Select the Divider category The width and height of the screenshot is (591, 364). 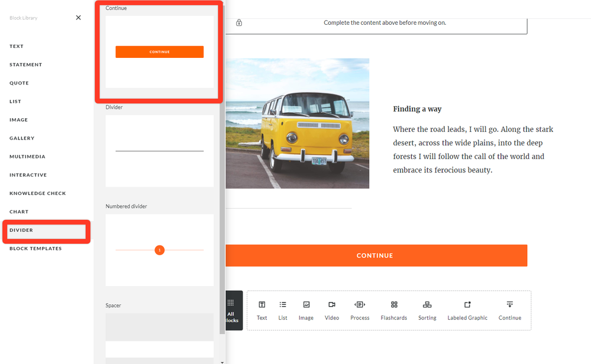21,230
